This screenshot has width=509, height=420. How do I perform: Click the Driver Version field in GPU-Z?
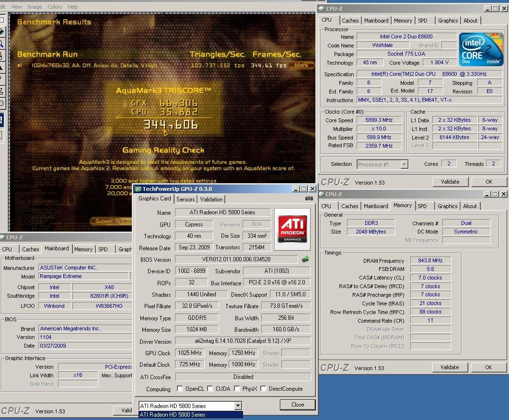(243, 341)
